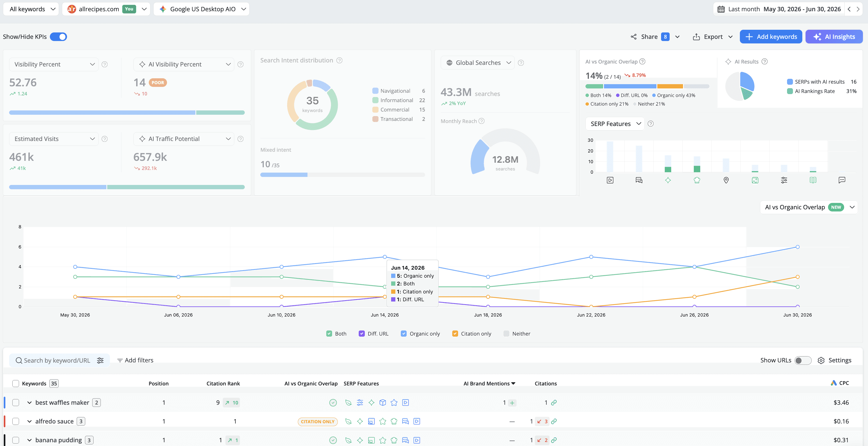
Task: Uncheck the Both series in chart legend
Action: coord(329,334)
